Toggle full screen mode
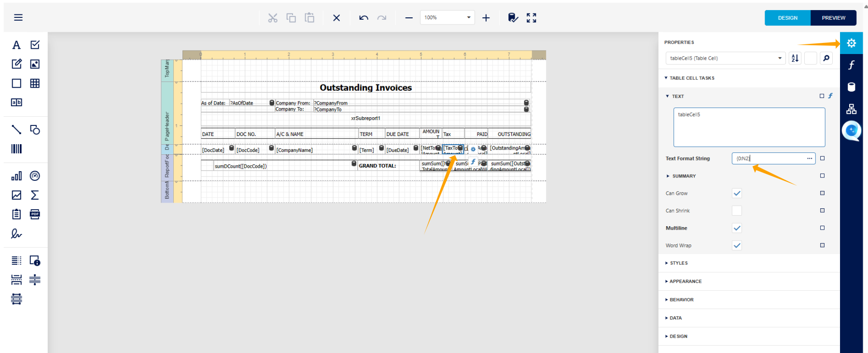The width and height of the screenshot is (868, 353). pos(531,18)
